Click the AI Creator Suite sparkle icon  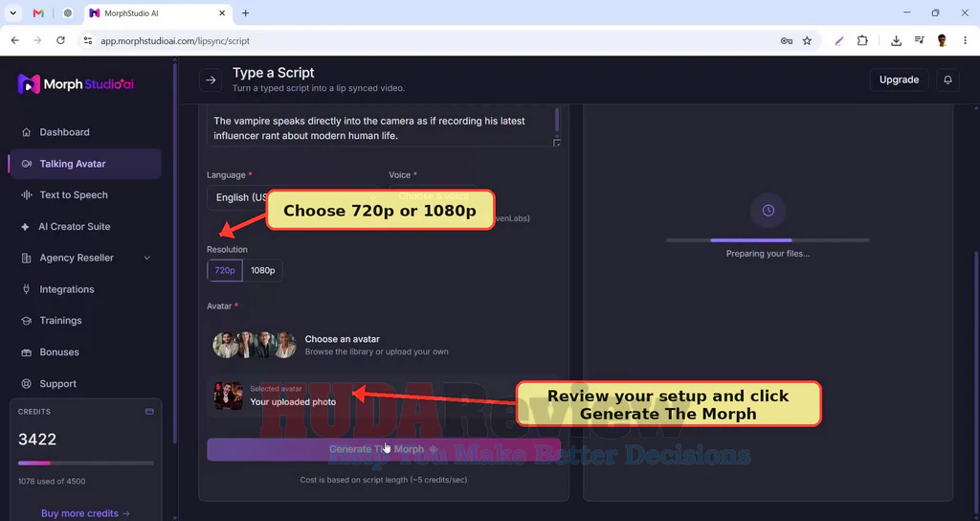(25, 226)
